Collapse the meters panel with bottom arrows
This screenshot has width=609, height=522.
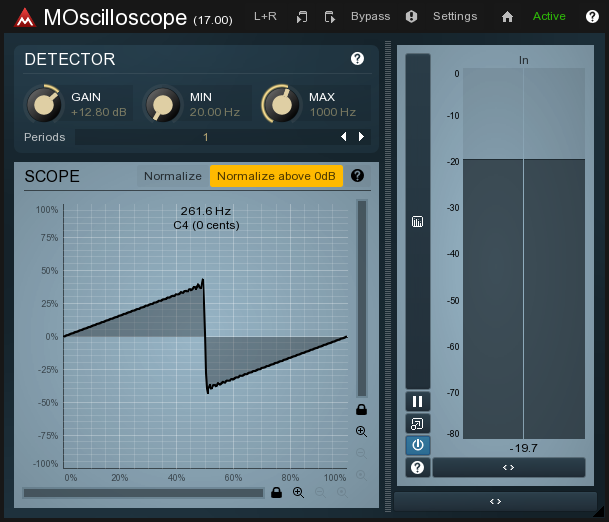coord(495,501)
